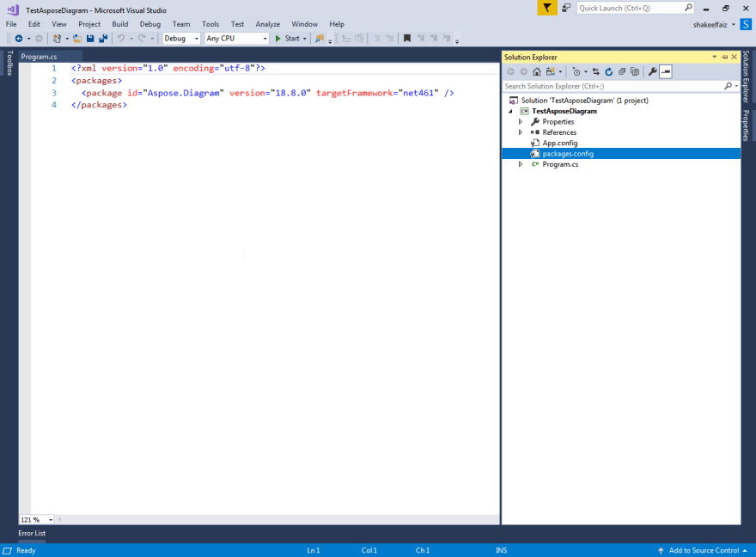Image resolution: width=756 pixels, height=557 pixels.
Task: Click the Solution Explorer Home icon
Action: pos(537,72)
